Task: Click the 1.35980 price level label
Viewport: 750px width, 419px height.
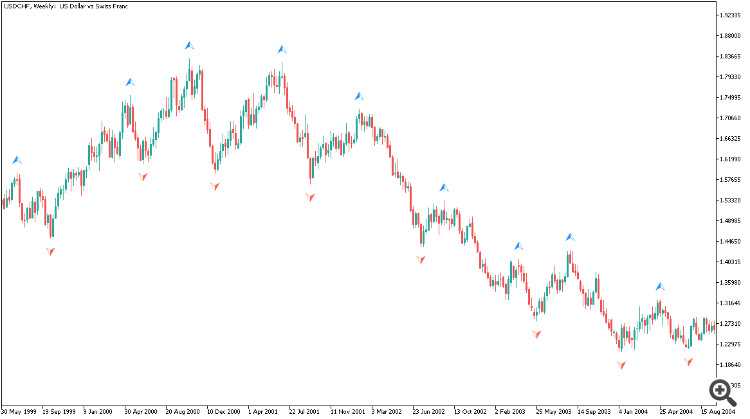Action: pyautogui.click(x=730, y=282)
